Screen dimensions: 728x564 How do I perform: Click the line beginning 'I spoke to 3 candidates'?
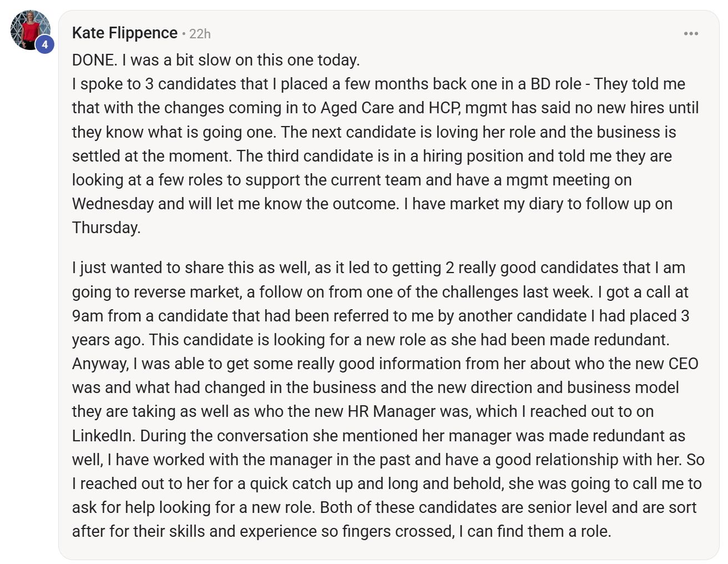(x=378, y=84)
